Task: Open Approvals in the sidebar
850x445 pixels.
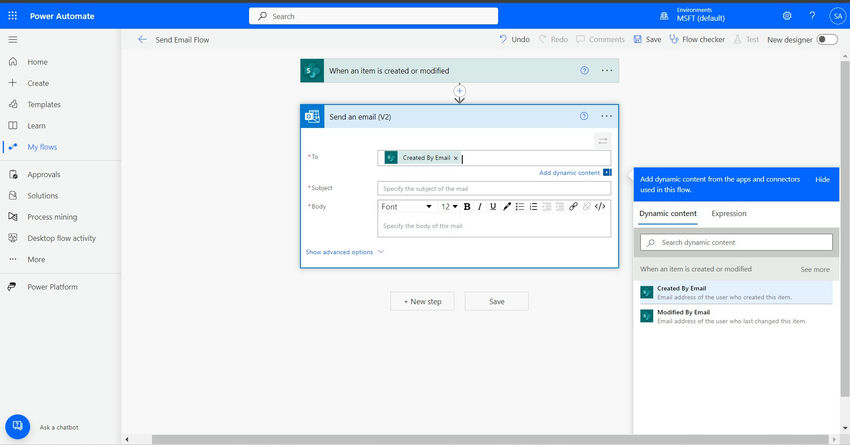Action: [x=44, y=175]
